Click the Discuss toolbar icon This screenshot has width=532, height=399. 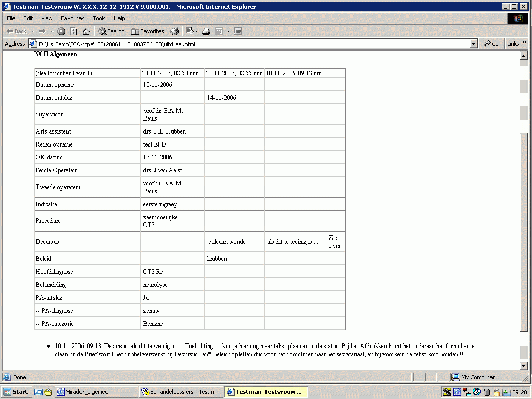[238, 31]
